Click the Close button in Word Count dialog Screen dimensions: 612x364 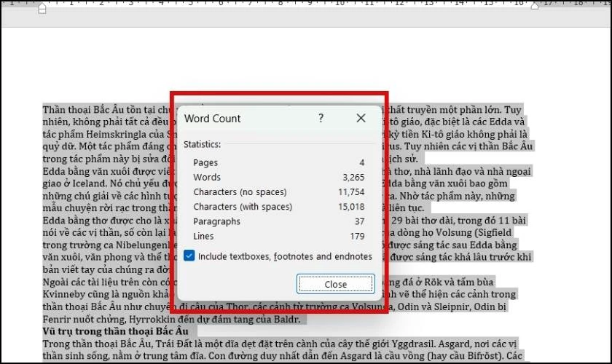point(335,284)
